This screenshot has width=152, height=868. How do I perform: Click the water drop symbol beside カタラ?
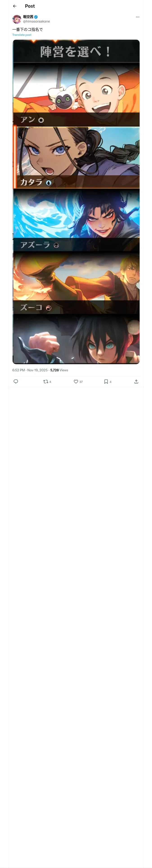pos(49,183)
